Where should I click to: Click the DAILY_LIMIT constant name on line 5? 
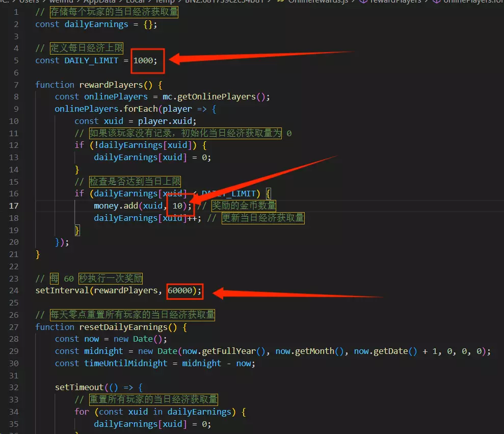point(91,61)
